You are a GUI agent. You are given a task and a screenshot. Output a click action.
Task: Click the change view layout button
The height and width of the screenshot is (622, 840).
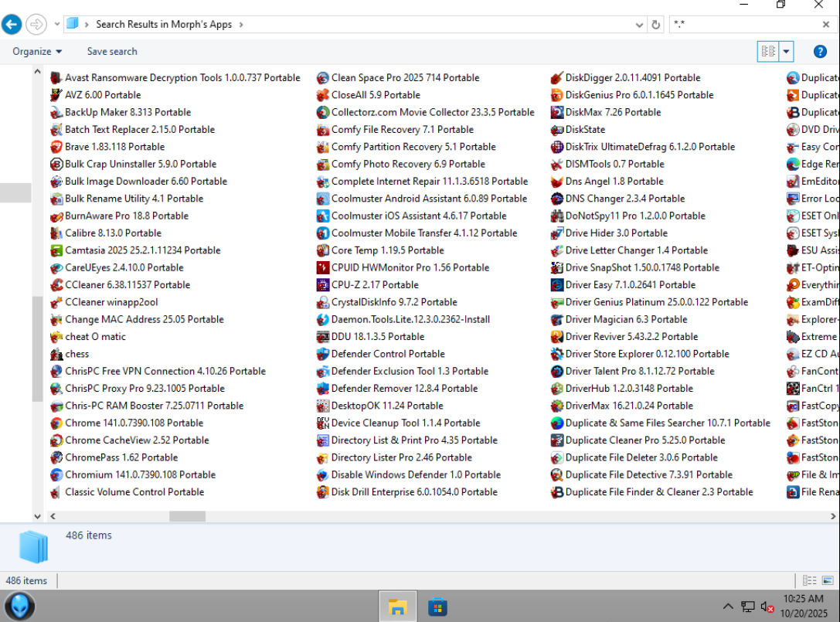click(x=767, y=52)
